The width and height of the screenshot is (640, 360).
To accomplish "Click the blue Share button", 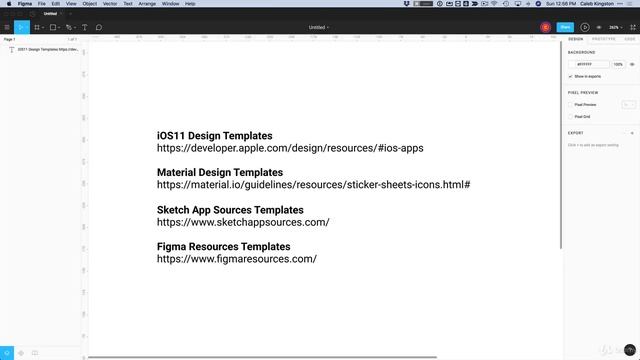I will (565, 27).
